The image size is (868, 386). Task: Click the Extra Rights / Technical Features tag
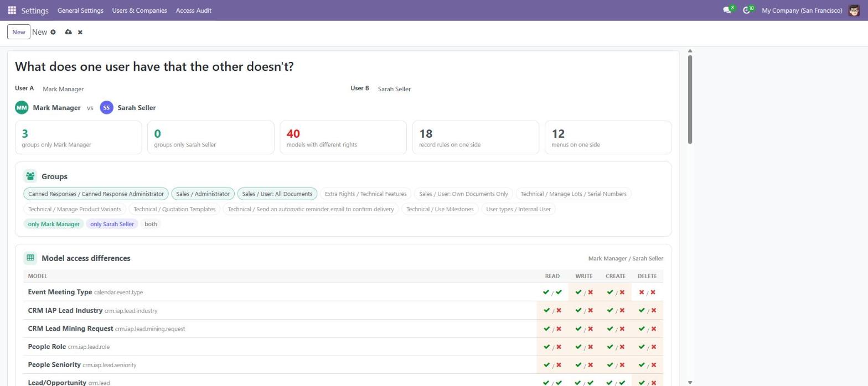coord(365,194)
